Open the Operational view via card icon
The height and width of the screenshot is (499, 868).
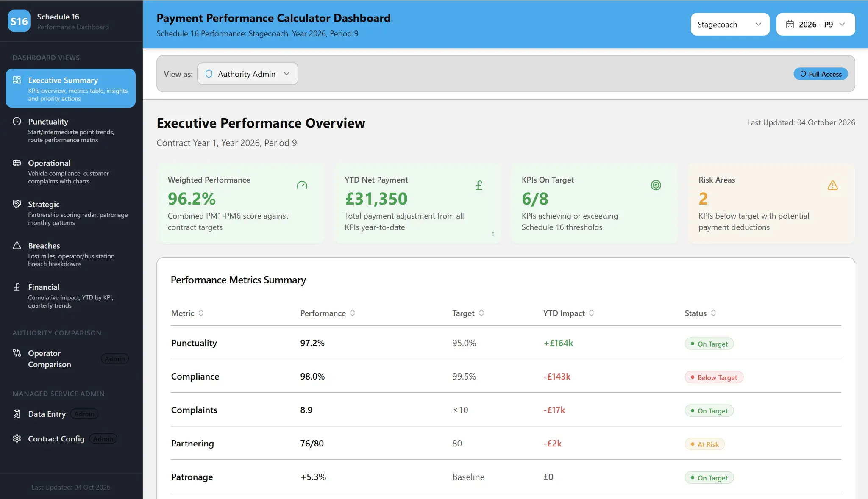point(17,163)
